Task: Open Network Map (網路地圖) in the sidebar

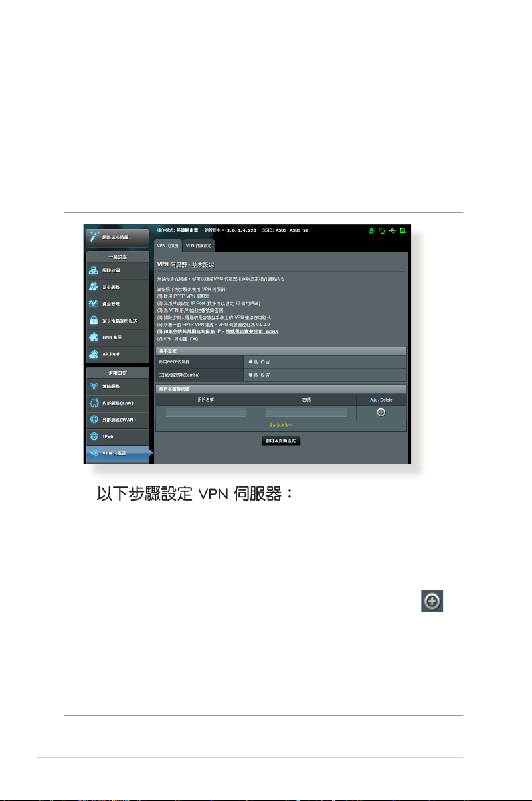Action: pos(118,271)
